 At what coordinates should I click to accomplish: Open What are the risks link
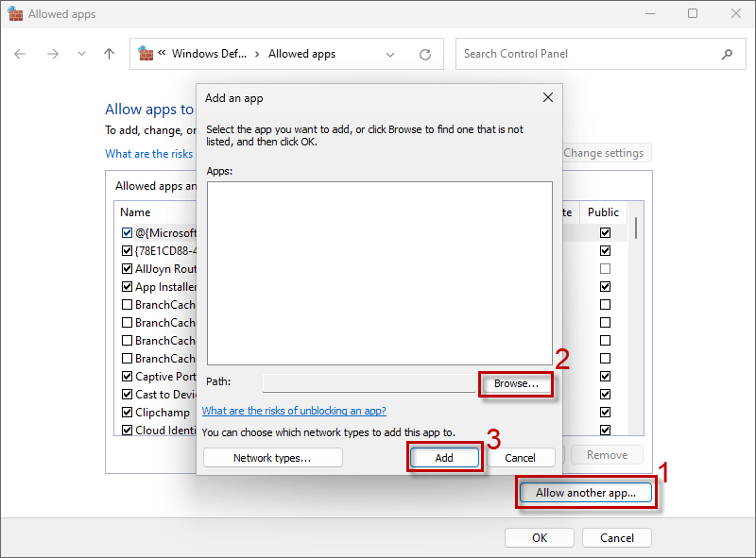point(149,154)
